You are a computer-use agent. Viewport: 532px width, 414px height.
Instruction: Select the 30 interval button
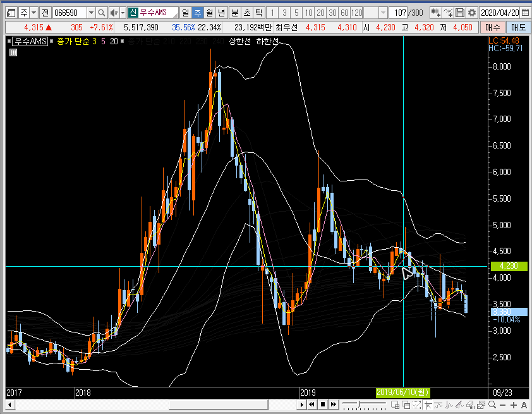click(332, 13)
